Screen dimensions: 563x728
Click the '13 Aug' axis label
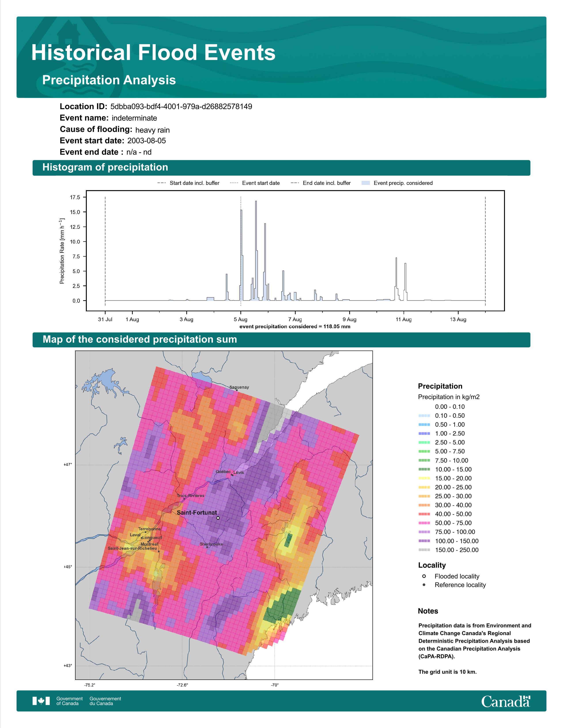[458, 319]
